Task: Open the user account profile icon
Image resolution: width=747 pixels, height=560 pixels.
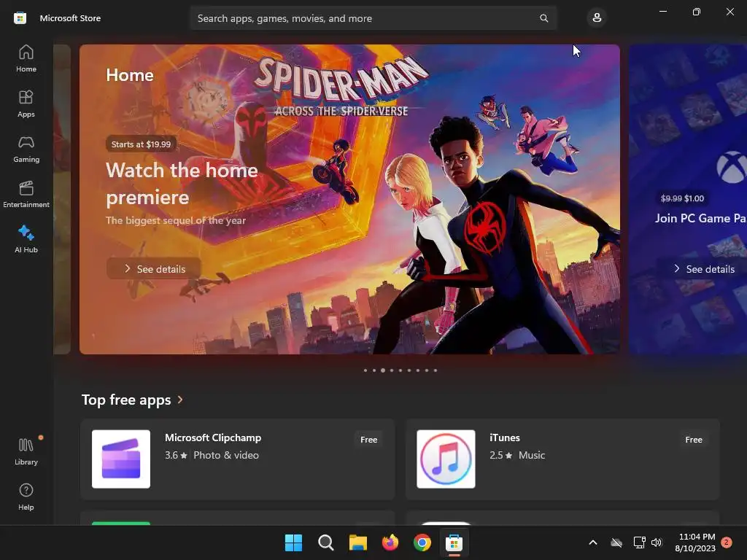Action: [597, 18]
